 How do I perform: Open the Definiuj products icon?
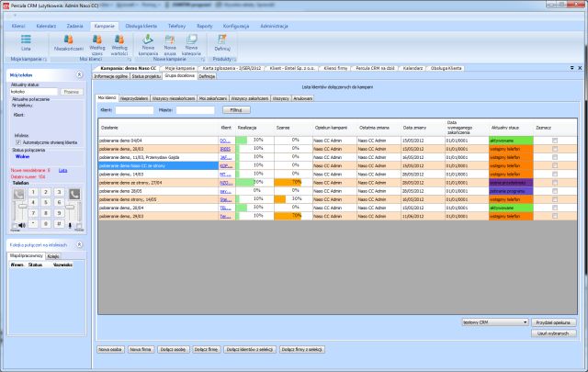click(x=222, y=42)
